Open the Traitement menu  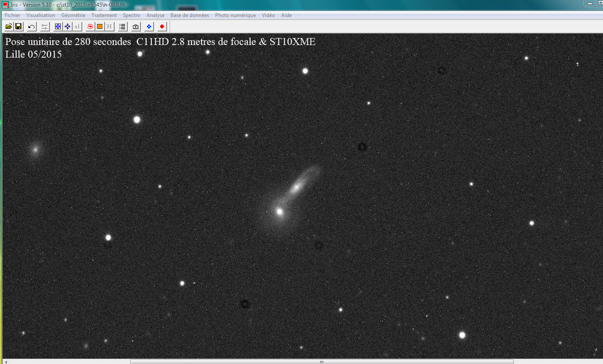(x=104, y=15)
